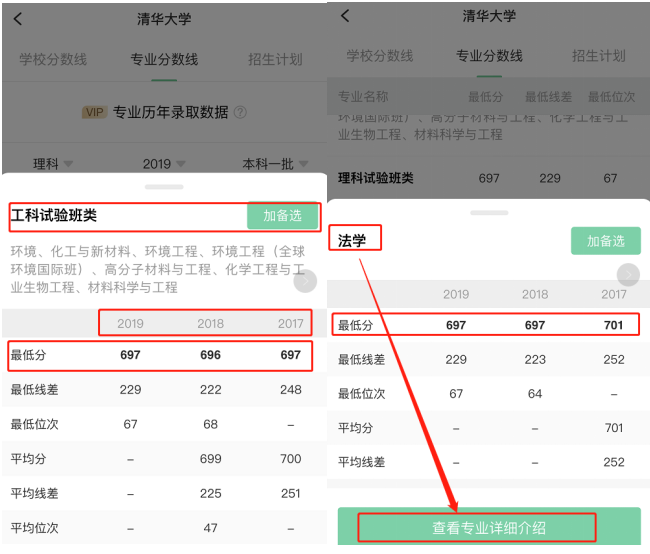The height and width of the screenshot is (554, 650).
Task: Tap 最低位次 column header on right screen
Action: point(611,97)
